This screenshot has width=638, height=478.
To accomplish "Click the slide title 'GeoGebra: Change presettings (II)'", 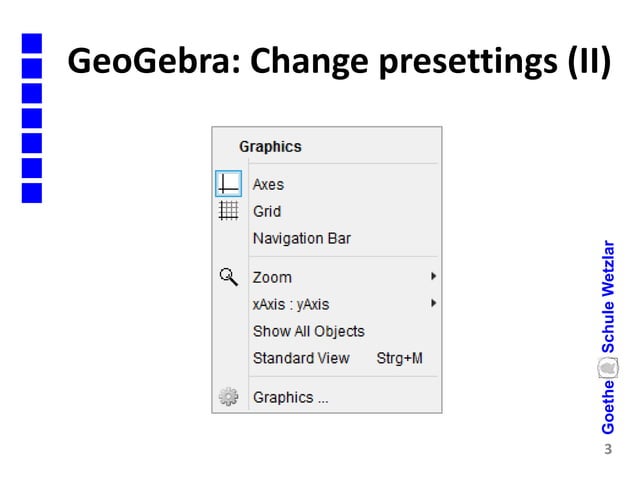I will (x=338, y=63).
